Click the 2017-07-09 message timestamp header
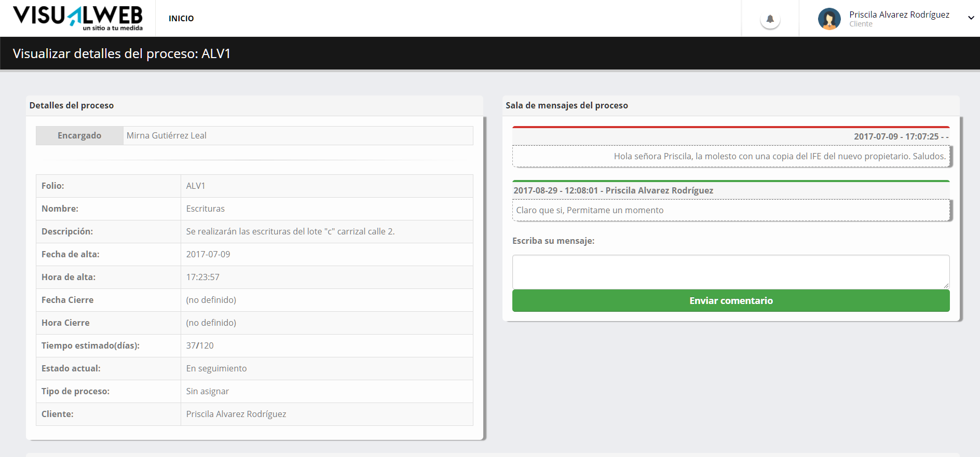Image resolution: width=980 pixels, height=457 pixels. click(901, 136)
